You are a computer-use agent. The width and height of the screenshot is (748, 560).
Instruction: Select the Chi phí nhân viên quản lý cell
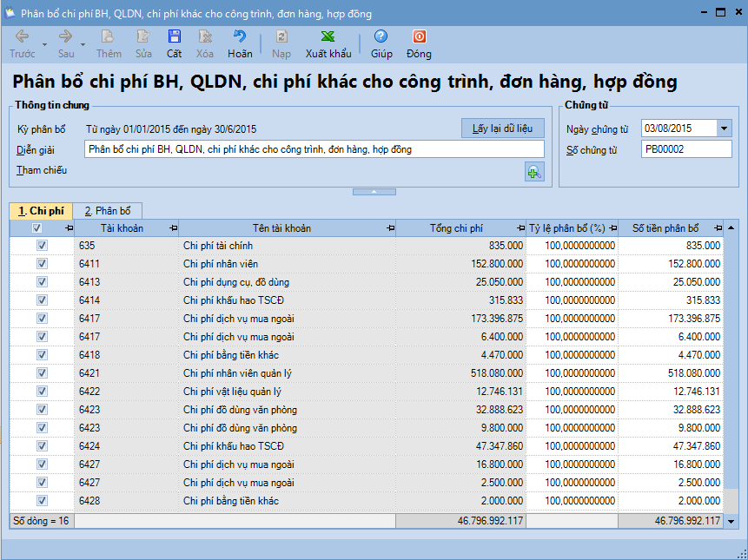tap(288, 372)
